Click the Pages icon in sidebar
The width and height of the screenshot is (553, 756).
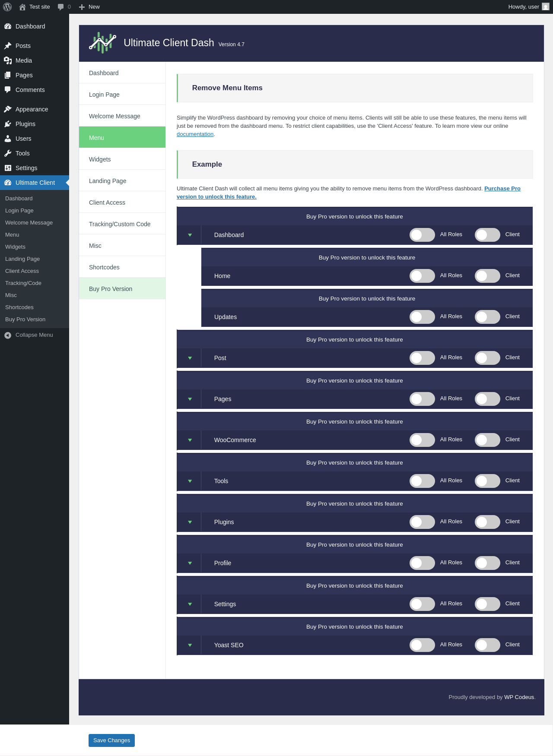[8, 75]
